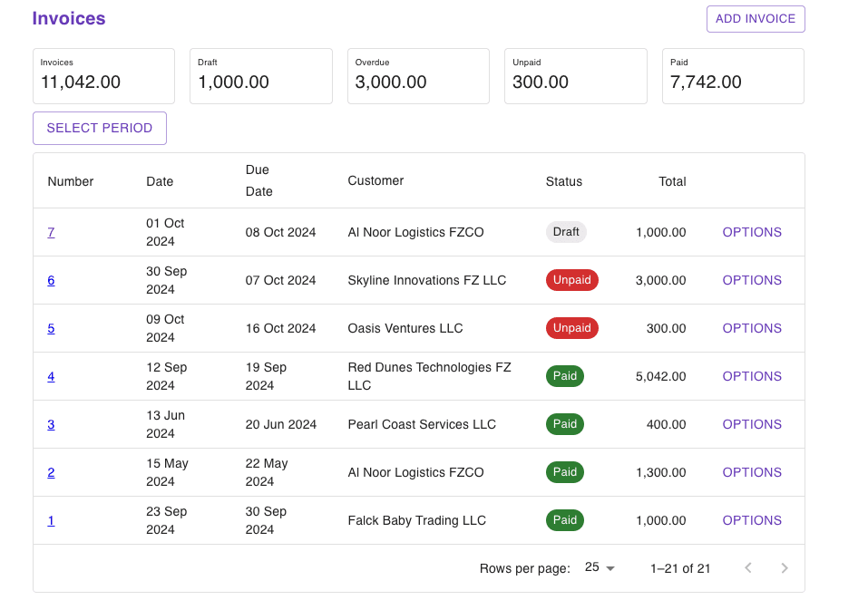Screen dimensions: 868x600
Task: Click the previous page chevron
Action: click(x=747, y=567)
